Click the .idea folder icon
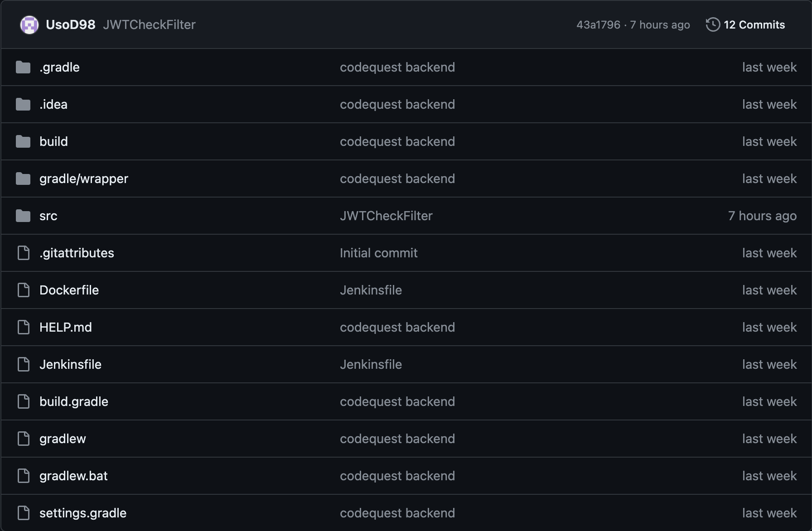This screenshot has width=812, height=531. pos(23,105)
